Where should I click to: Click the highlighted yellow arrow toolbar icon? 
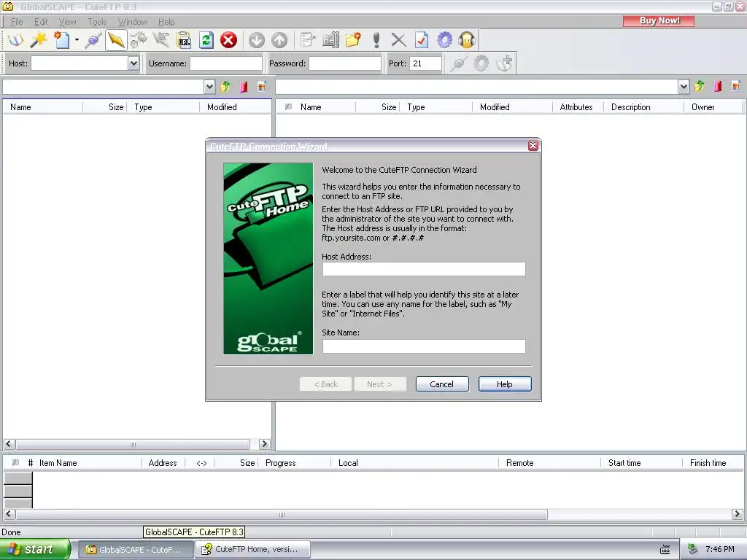pos(116,40)
